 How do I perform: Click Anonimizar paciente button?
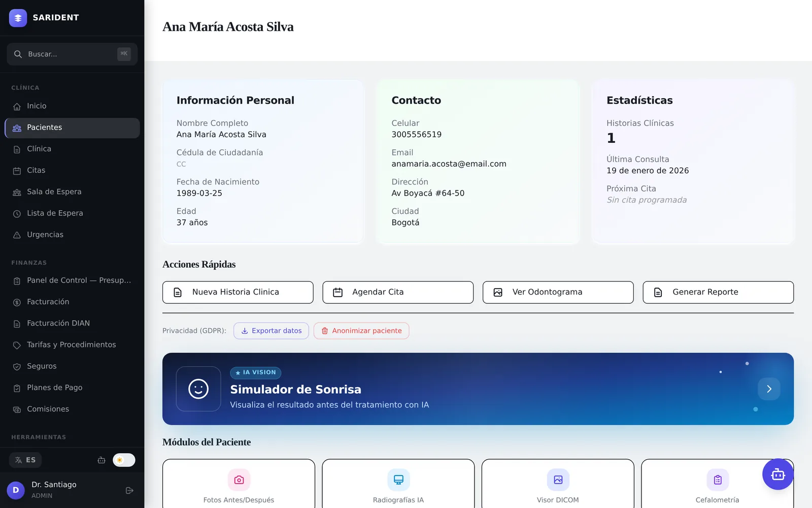[x=361, y=331]
